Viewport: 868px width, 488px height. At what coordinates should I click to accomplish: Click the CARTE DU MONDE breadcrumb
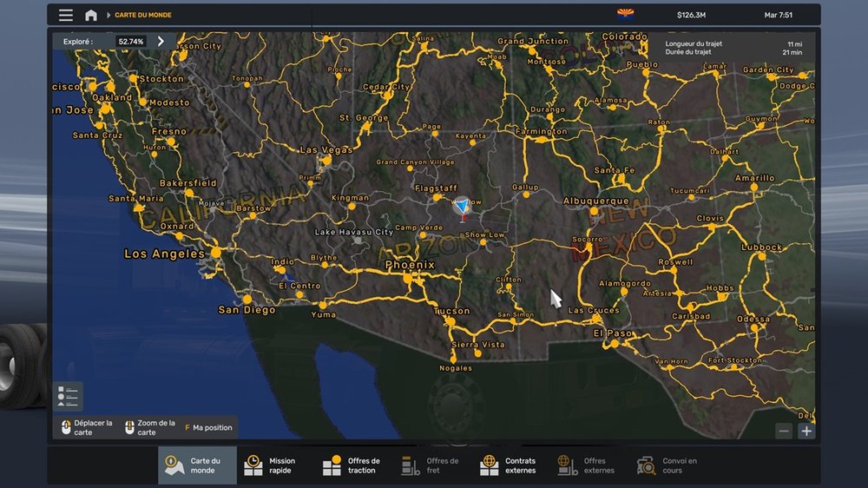[x=143, y=15]
